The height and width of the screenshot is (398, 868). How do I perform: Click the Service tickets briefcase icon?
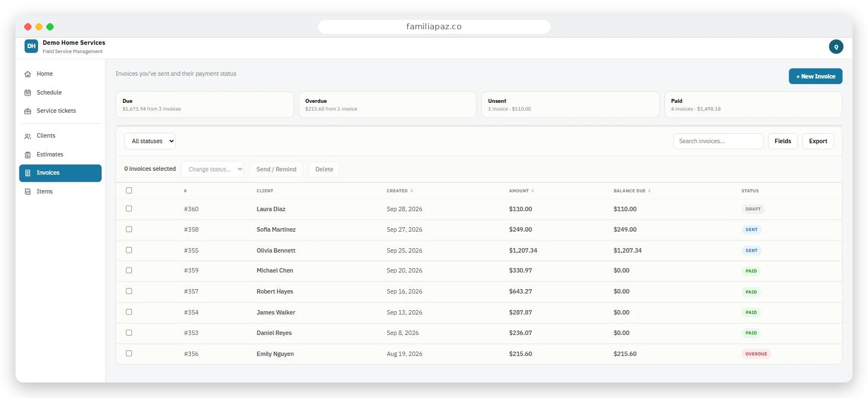coord(28,111)
